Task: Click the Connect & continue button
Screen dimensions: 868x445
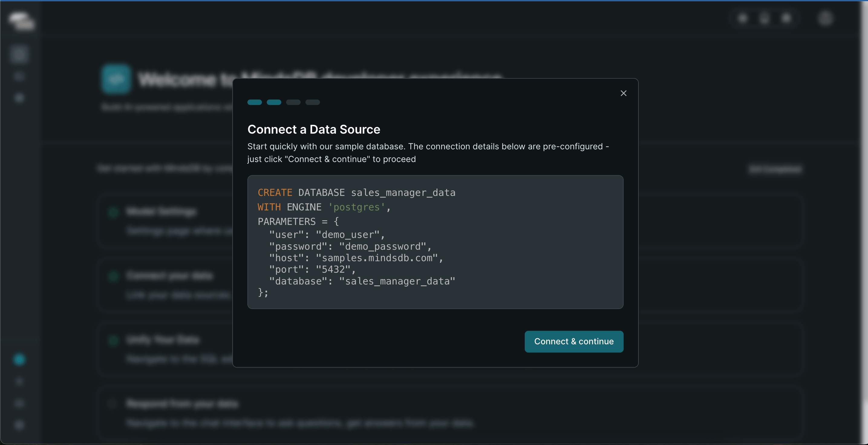Action: pyautogui.click(x=573, y=342)
